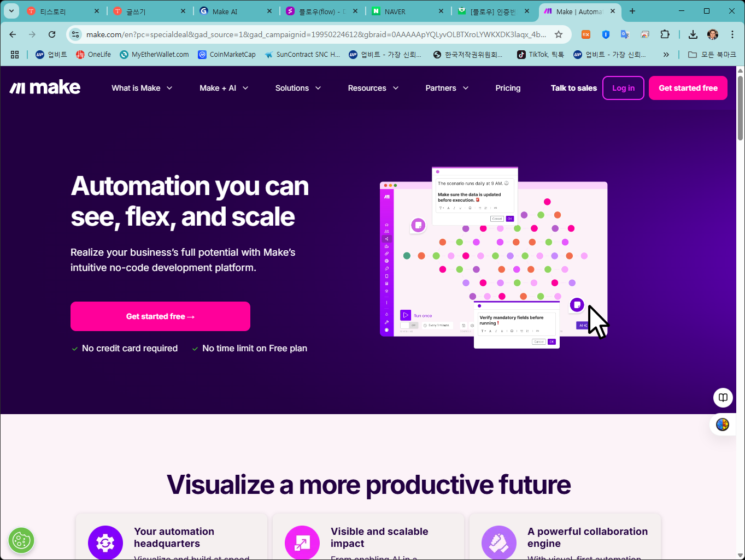Go back with browser back arrow

[x=13, y=34]
